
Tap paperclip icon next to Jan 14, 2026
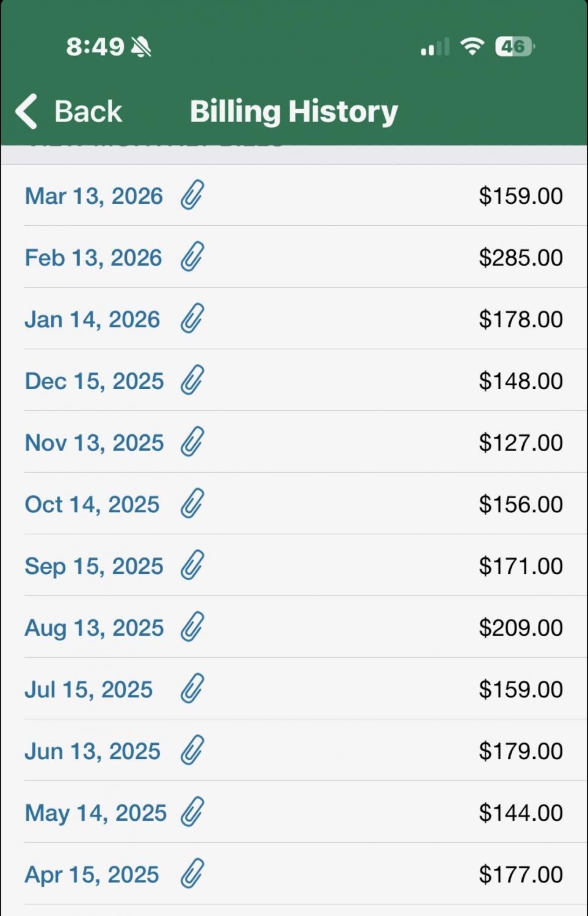pyautogui.click(x=192, y=319)
